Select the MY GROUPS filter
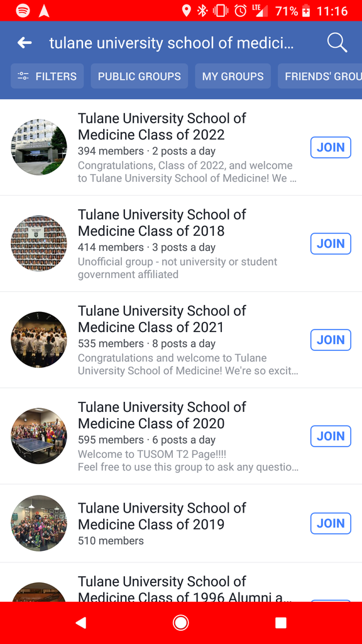This screenshot has height=644, width=362. 233,76
